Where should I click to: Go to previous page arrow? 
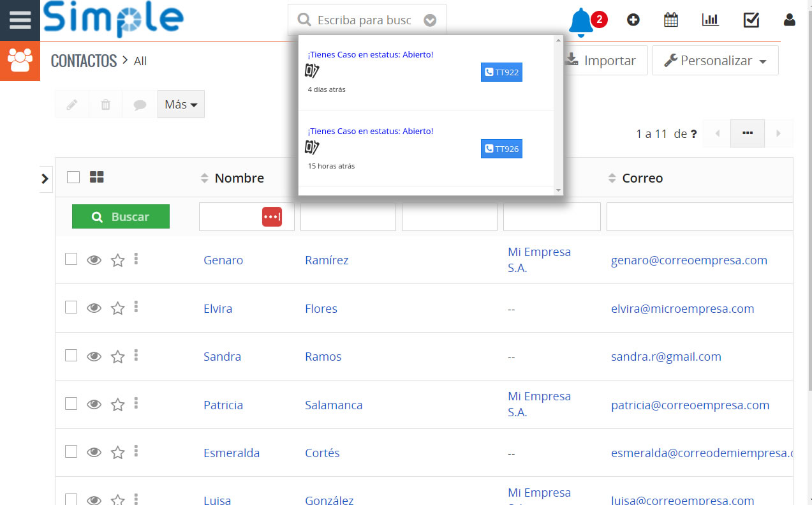717,133
